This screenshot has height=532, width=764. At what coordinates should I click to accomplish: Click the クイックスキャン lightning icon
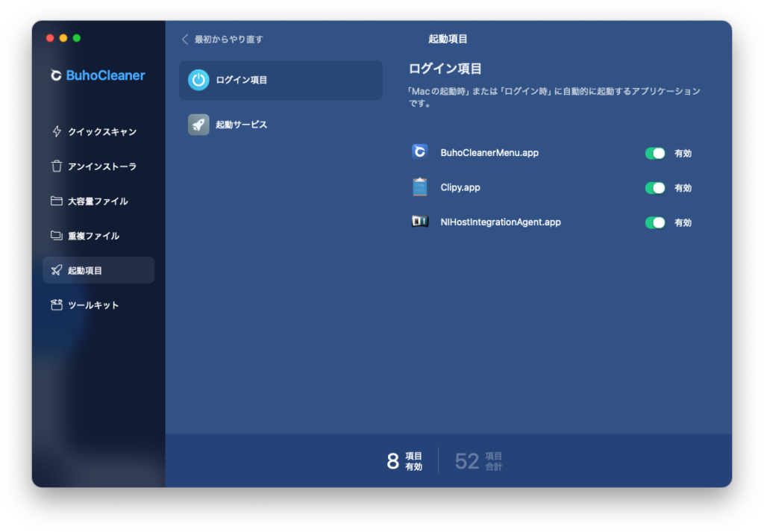click(57, 131)
